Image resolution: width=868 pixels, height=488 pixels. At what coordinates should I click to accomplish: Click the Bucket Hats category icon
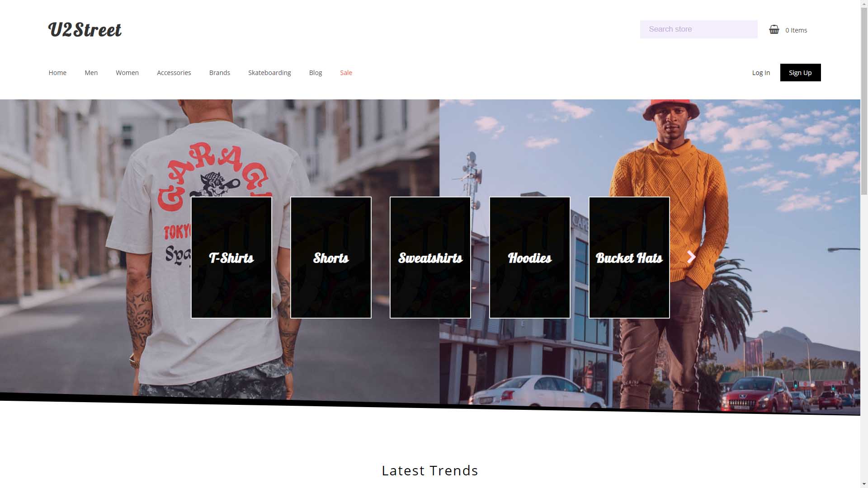tap(629, 257)
